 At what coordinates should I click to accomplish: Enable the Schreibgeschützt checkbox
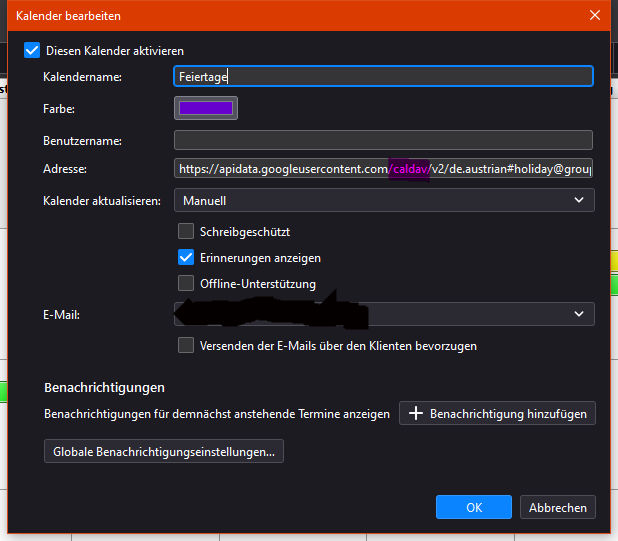click(186, 232)
